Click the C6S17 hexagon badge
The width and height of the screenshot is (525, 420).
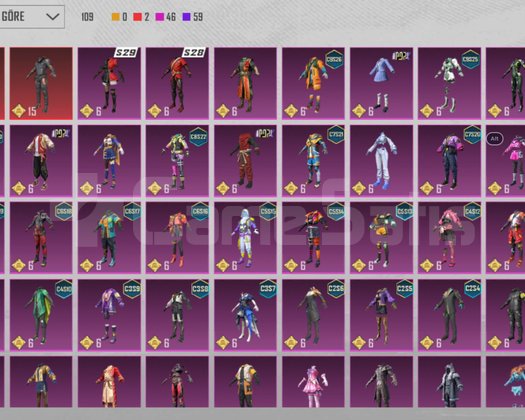132,211
